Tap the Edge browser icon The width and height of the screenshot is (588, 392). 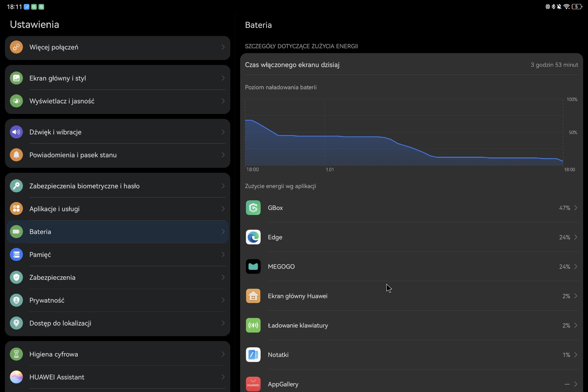coord(253,237)
